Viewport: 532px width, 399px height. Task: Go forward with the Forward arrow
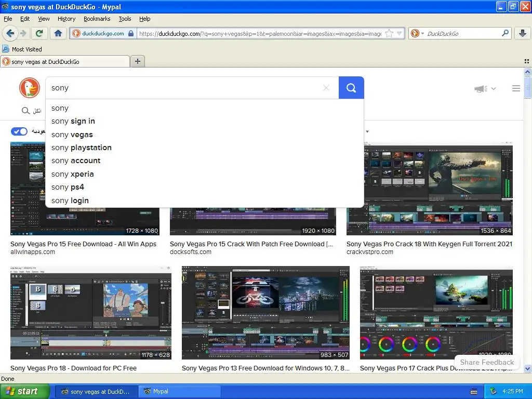coord(23,33)
